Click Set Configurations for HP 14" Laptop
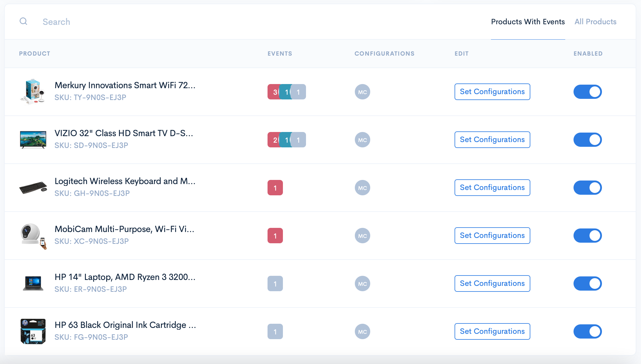This screenshot has width=641, height=364. click(x=492, y=284)
